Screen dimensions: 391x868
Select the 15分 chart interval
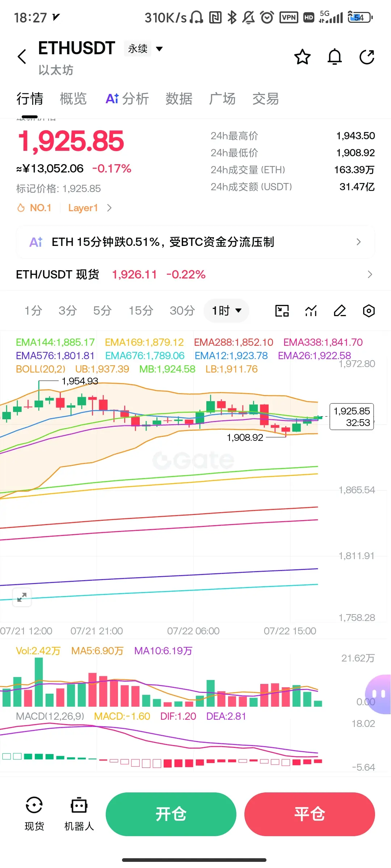141,310
